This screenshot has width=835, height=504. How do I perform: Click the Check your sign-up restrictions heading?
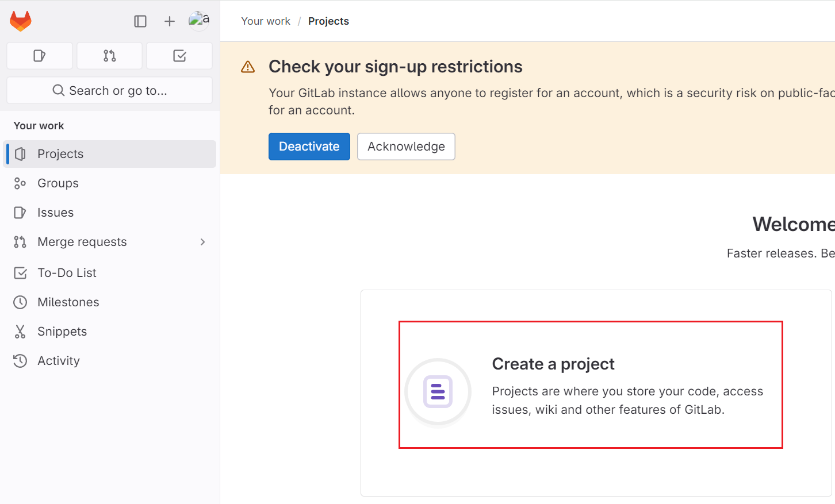pos(396,67)
